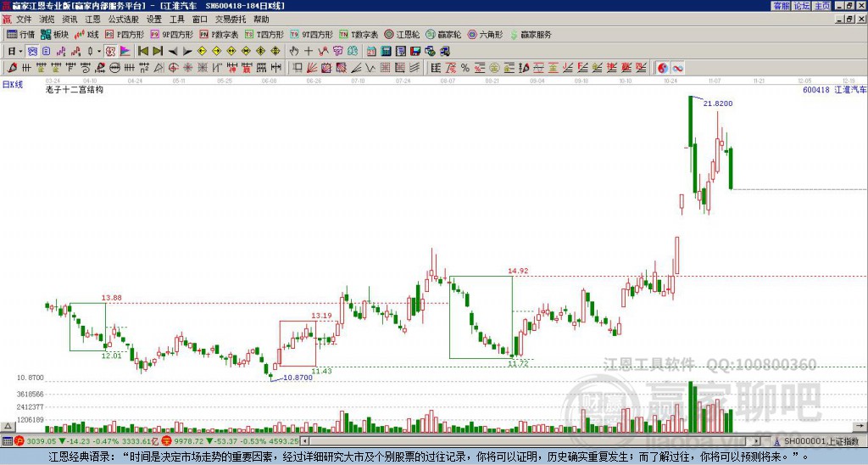The height and width of the screenshot is (465, 868).
Task: Click the percent sign tool icon
Action: point(465,68)
